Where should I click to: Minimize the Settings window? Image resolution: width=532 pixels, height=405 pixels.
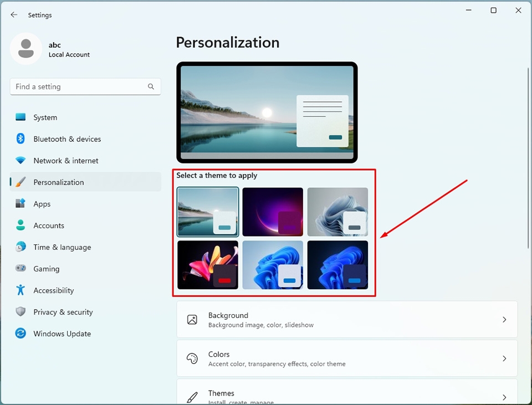click(x=469, y=10)
